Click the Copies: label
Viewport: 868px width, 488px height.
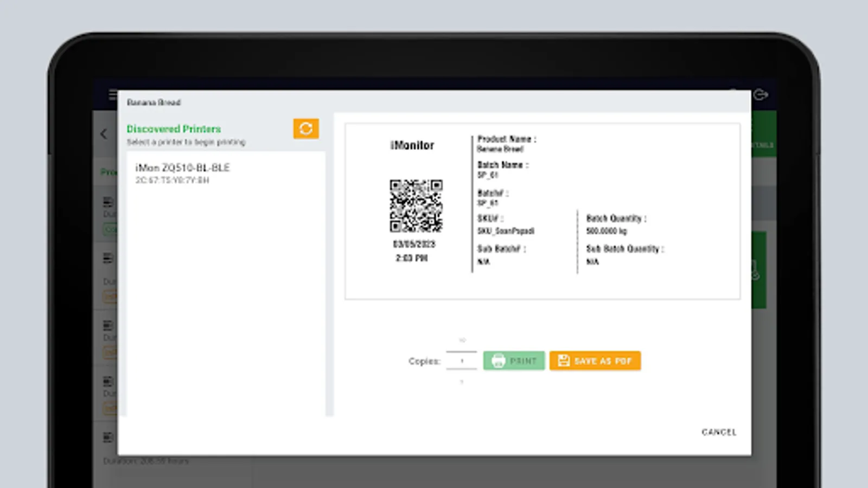pos(424,361)
